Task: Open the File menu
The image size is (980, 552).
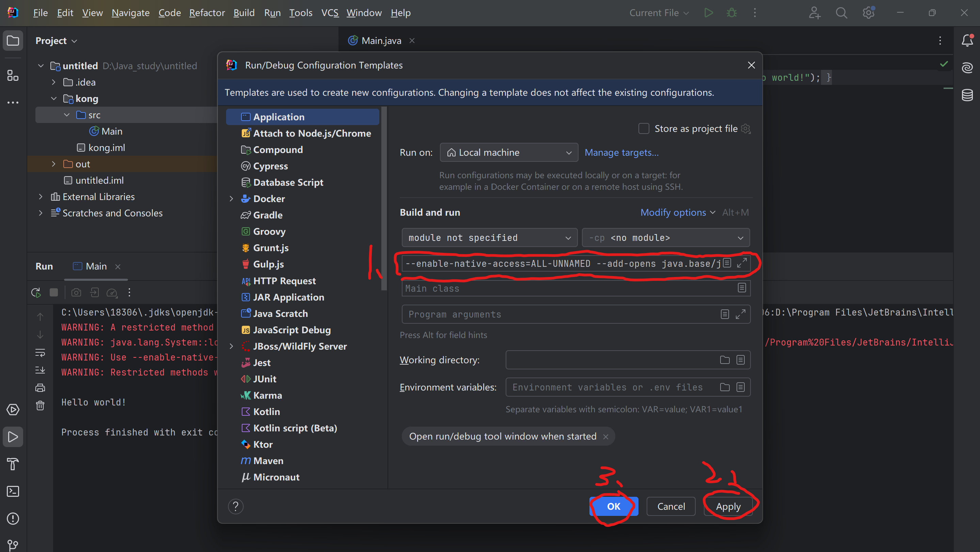Action: click(40, 13)
